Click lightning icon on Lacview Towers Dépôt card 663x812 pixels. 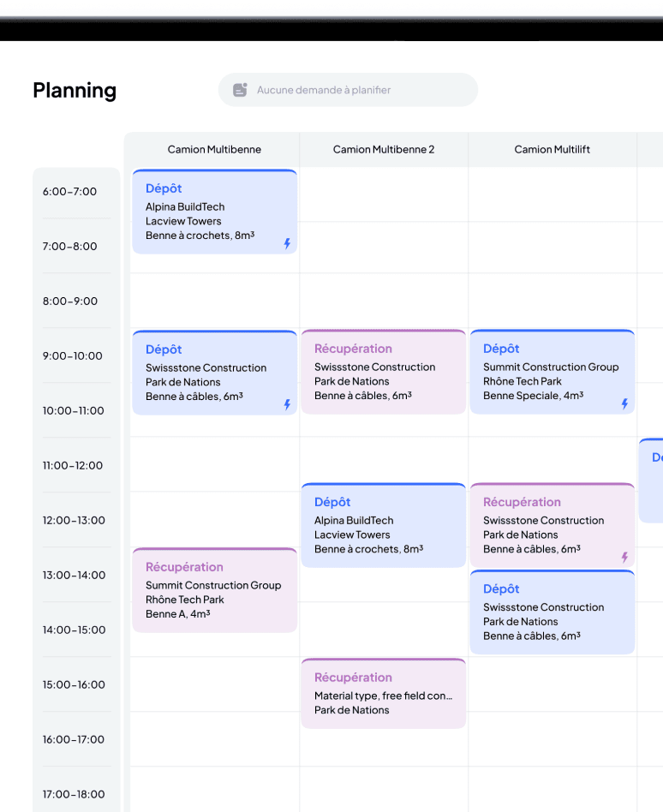click(x=287, y=243)
